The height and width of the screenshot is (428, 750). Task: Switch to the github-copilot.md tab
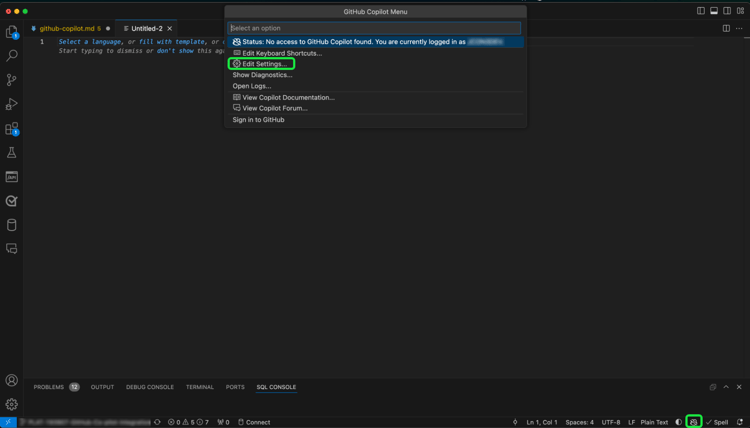pyautogui.click(x=70, y=29)
